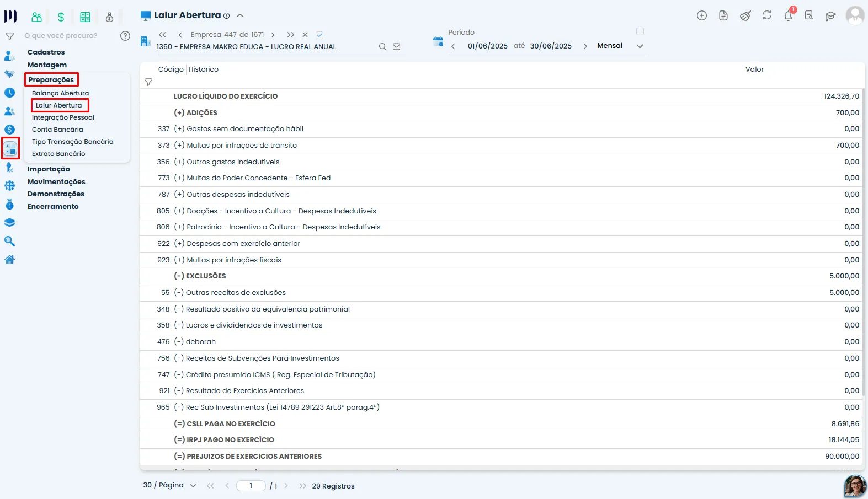Jump to the first company double arrow

tap(162, 35)
